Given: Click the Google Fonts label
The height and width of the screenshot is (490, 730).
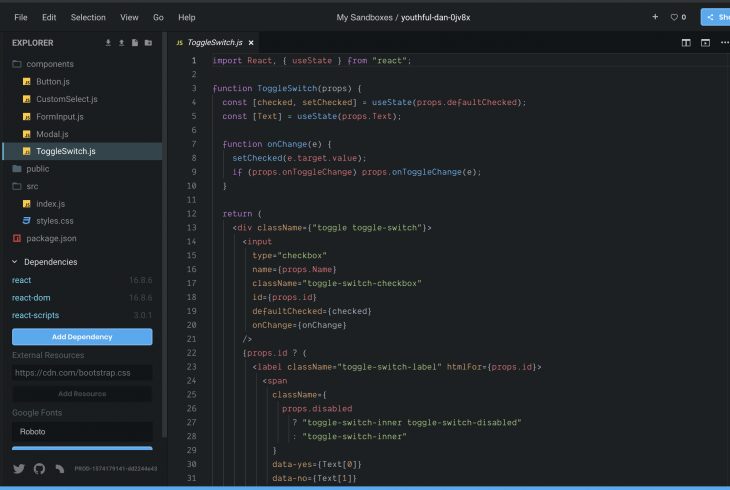Looking at the screenshot, I should click(x=37, y=413).
